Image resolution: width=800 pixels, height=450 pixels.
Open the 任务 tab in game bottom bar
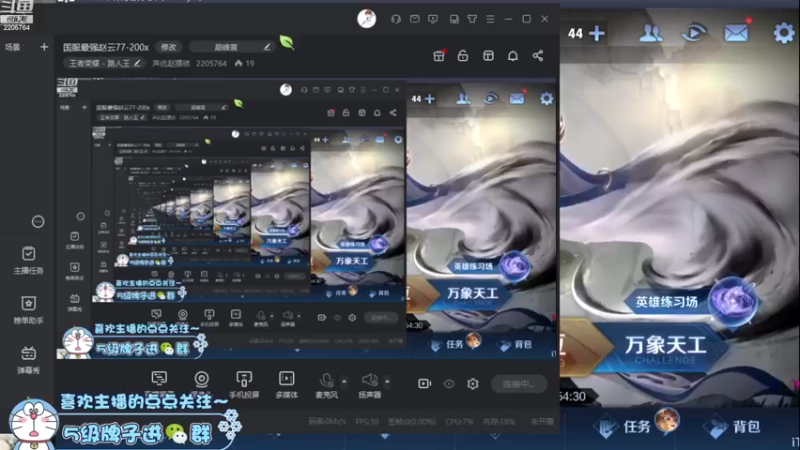pyautogui.click(x=636, y=426)
